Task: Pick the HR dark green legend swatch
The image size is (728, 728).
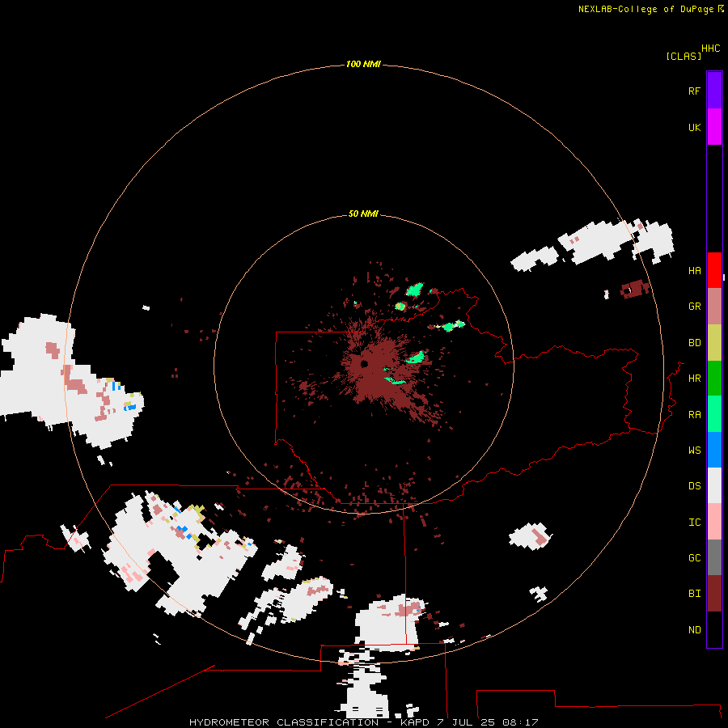Action: 714,379
